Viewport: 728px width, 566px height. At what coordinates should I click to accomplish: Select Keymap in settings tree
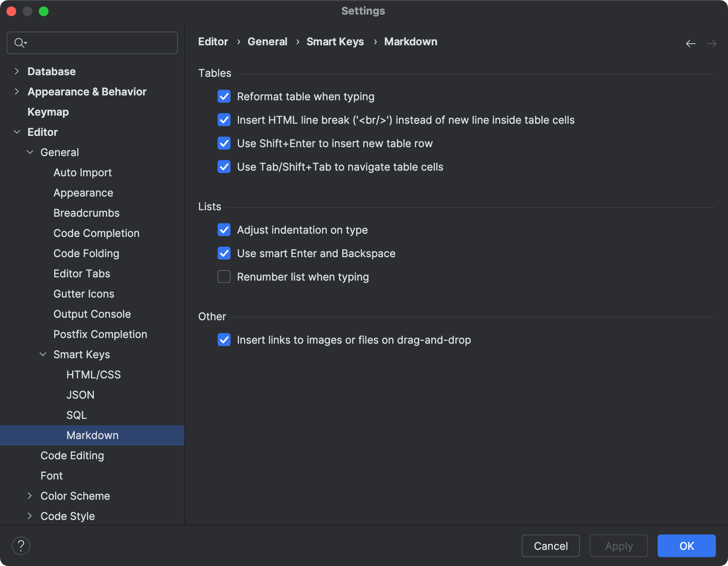click(x=48, y=112)
